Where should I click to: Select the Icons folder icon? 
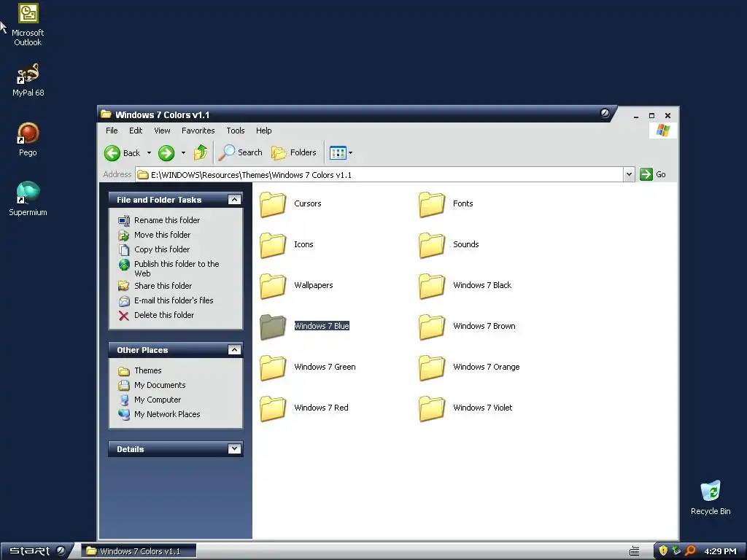(x=273, y=245)
